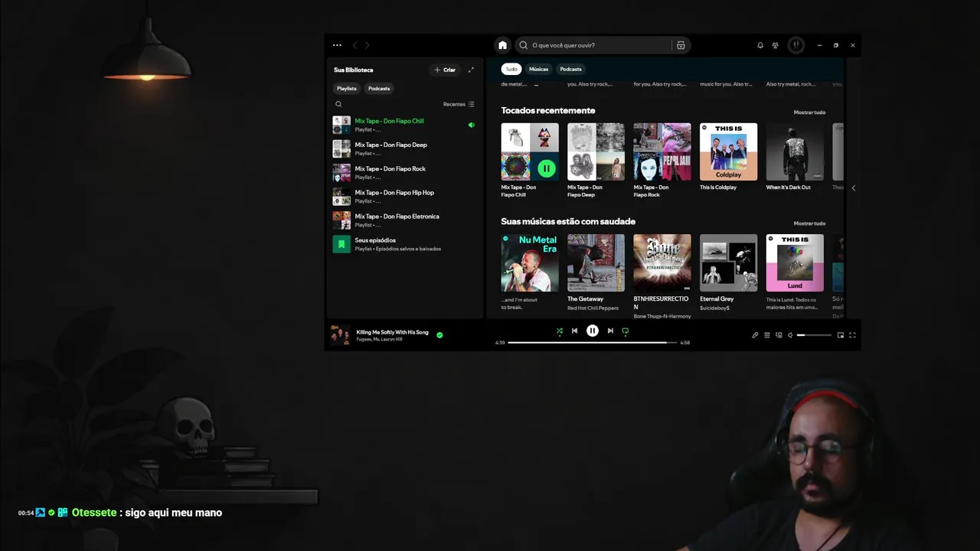Viewport: 980px width, 551px height.
Task: Select the Tudo tab
Action: point(511,69)
